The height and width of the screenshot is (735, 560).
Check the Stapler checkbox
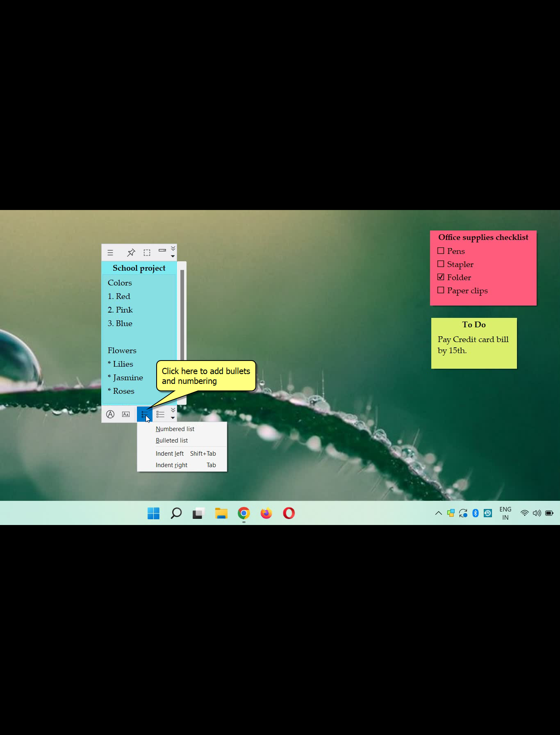tap(441, 264)
